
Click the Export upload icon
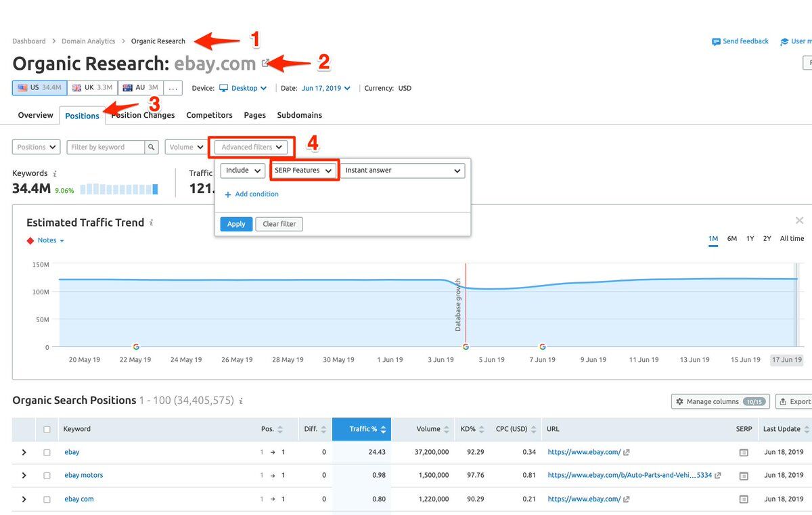pos(784,402)
